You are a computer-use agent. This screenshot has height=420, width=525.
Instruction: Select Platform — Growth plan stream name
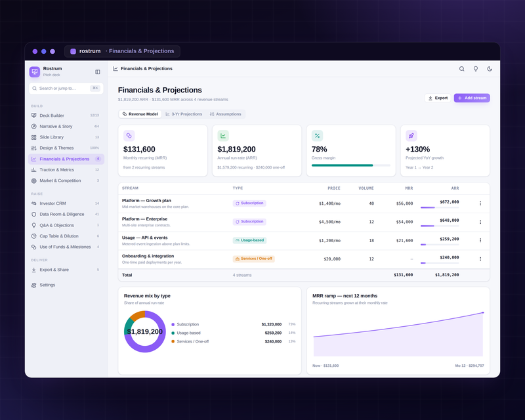pos(146,201)
